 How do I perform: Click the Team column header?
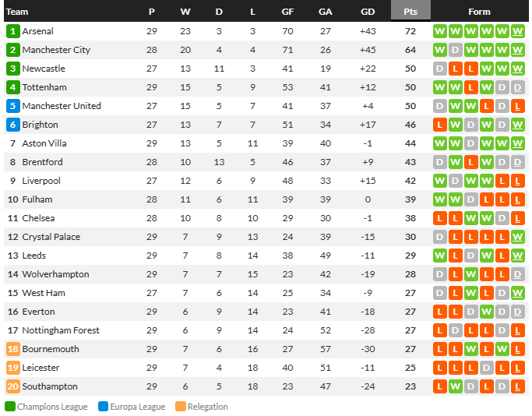[17, 12]
